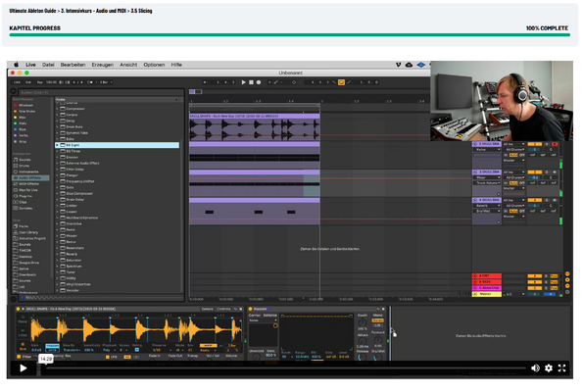The width and height of the screenshot is (583, 392).
Task: Open the Optionen menu
Action: 154,65
